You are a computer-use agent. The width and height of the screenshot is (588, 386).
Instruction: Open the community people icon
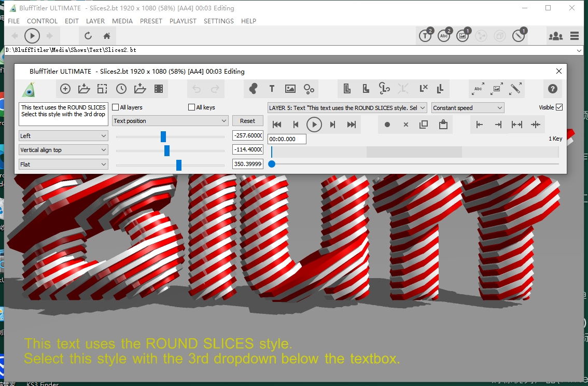pyautogui.click(x=555, y=36)
